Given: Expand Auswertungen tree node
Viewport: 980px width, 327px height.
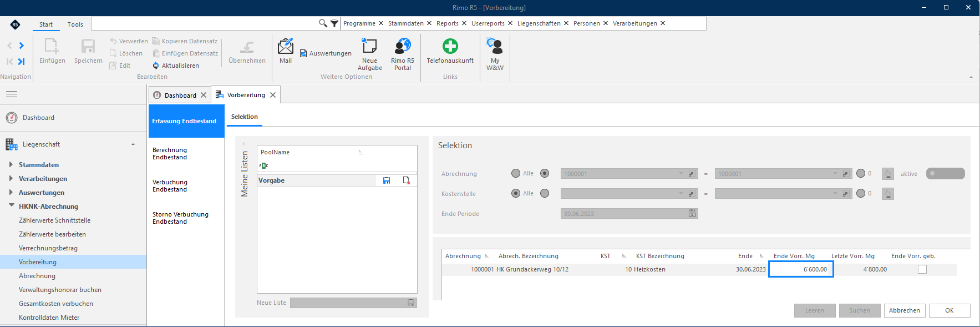Looking at the screenshot, I should [11, 192].
